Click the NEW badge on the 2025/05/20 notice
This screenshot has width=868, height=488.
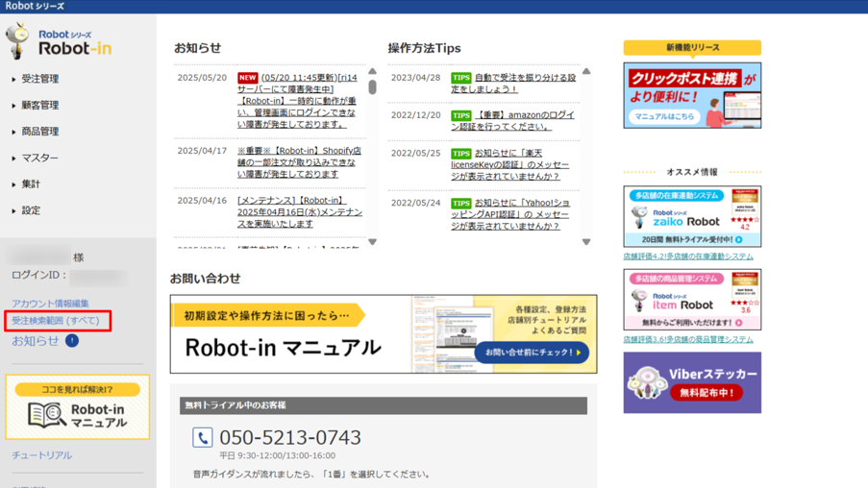(247, 78)
